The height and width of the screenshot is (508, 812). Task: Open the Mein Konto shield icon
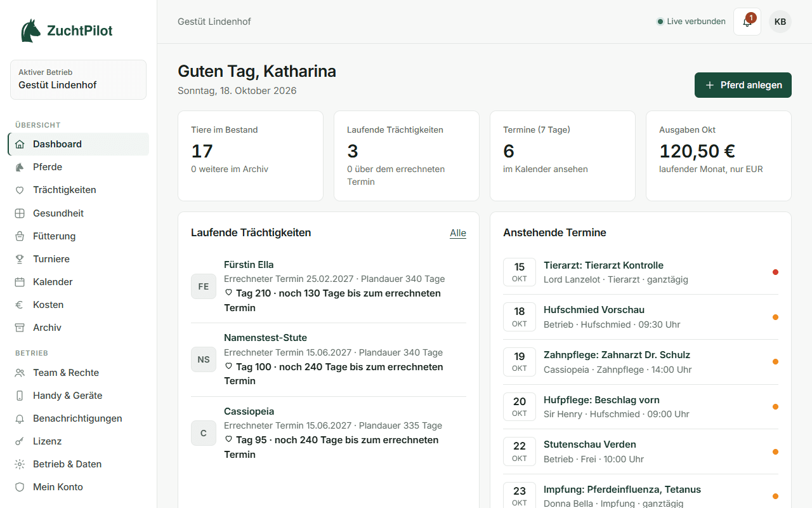coord(20,487)
